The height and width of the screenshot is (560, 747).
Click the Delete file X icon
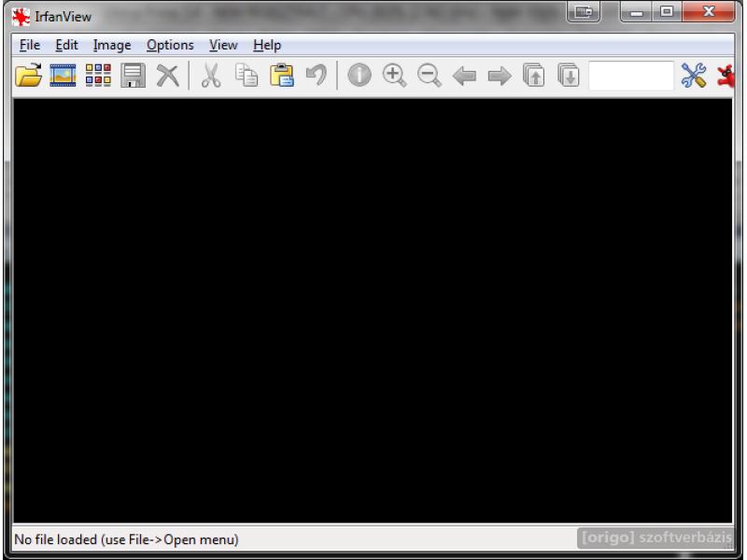click(x=168, y=76)
